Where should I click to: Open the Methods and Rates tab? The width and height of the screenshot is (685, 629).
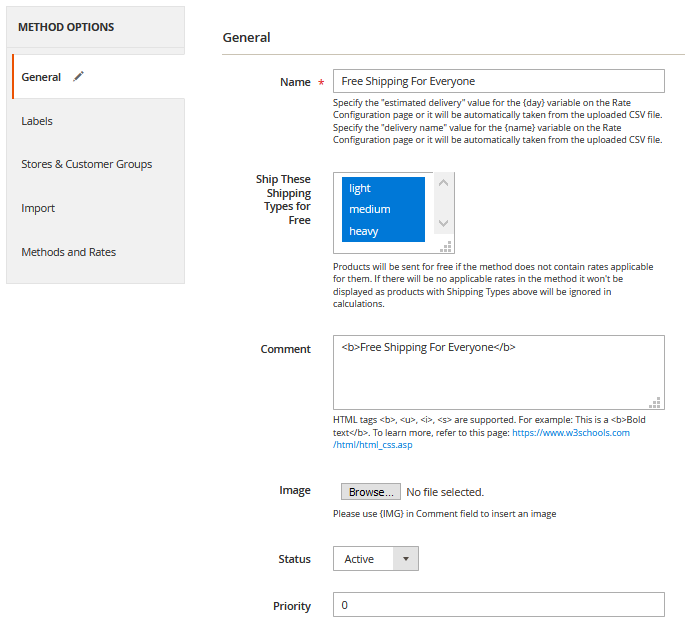point(69,252)
